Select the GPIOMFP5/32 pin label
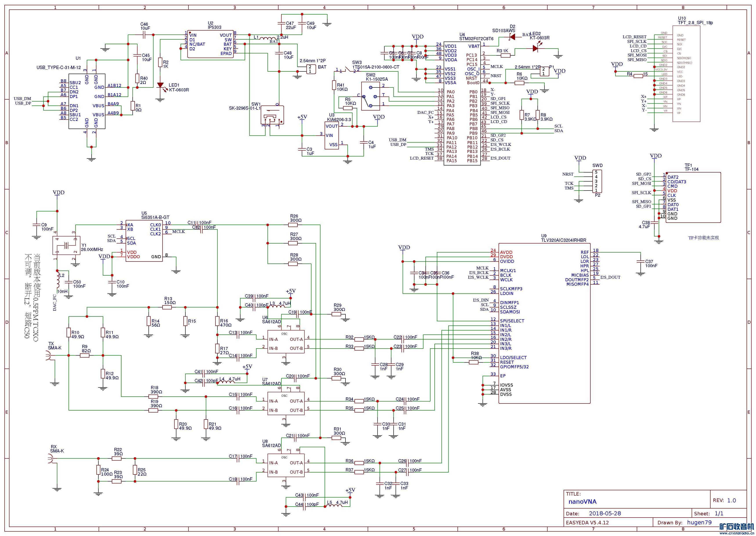Image resolution: width=756 pixels, height=536 pixels. [x=514, y=367]
